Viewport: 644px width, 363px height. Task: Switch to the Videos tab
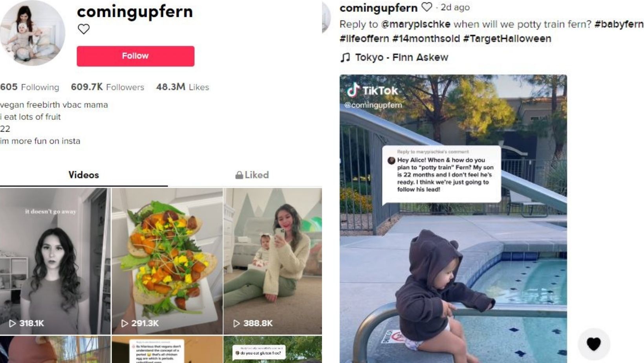84,175
